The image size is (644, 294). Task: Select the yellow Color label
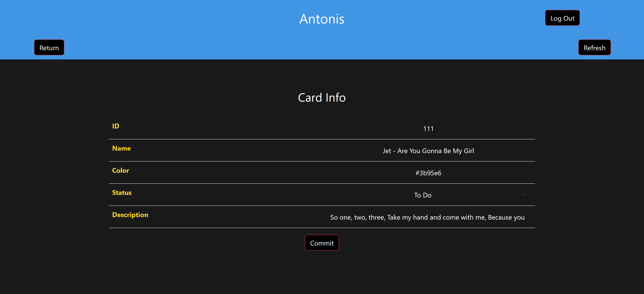point(121,170)
